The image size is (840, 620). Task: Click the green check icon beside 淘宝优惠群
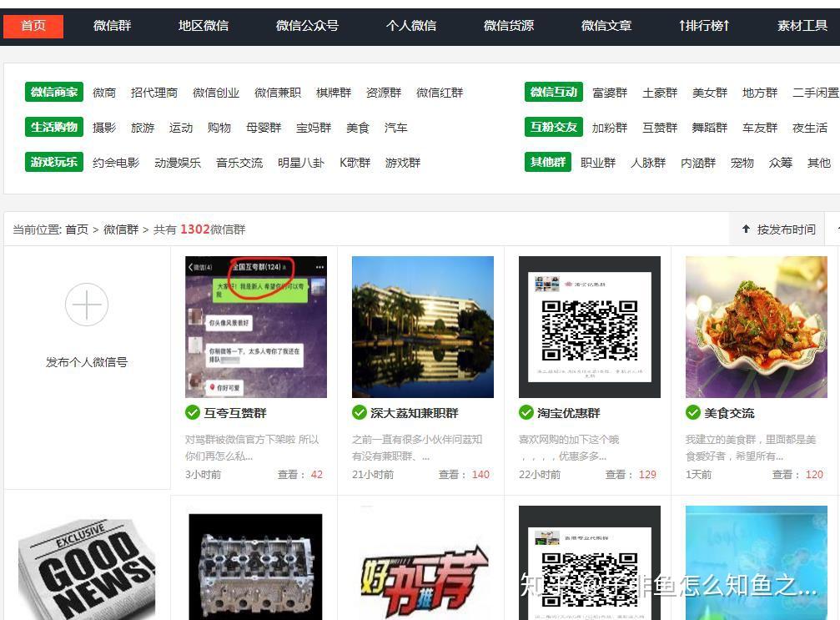click(526, 412)
